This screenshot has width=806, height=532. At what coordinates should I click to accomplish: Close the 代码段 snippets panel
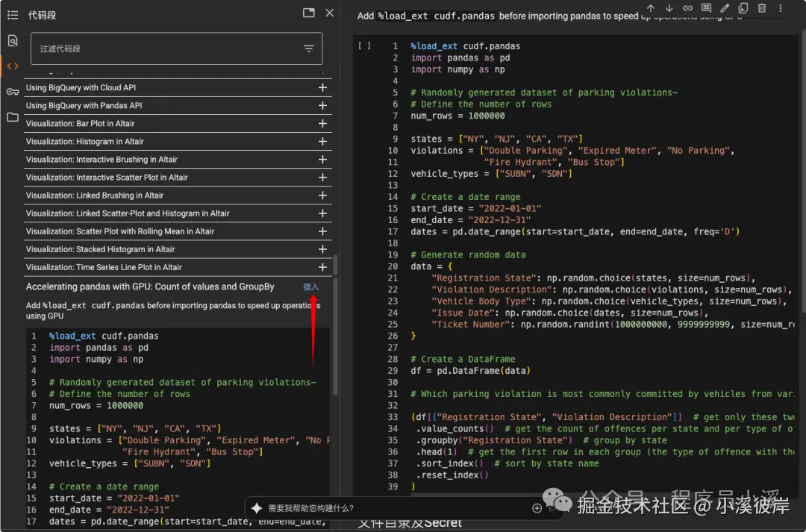click(330, 13)
